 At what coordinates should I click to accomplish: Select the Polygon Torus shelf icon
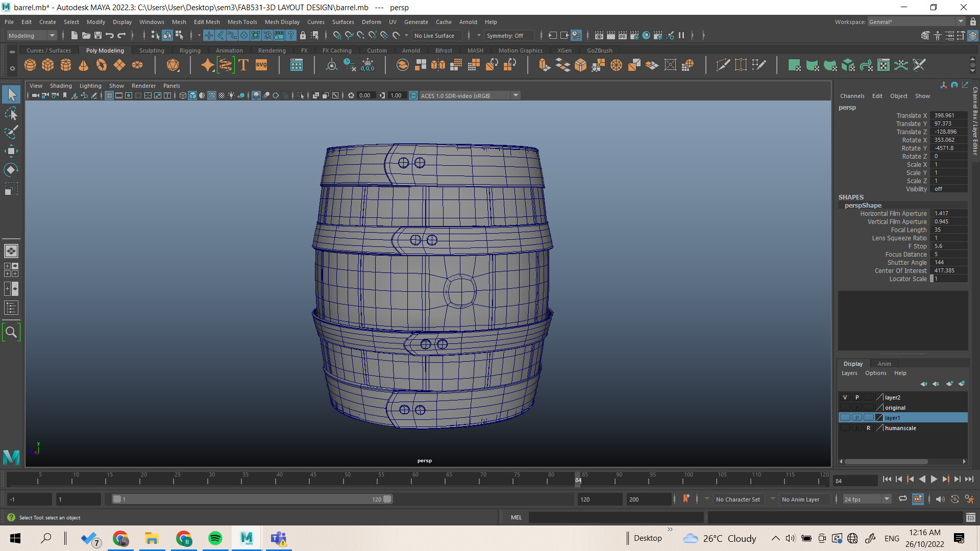[101, 65]
